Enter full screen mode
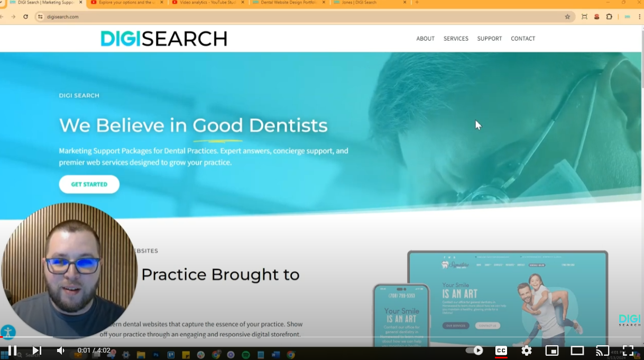 tap(628, 350)
